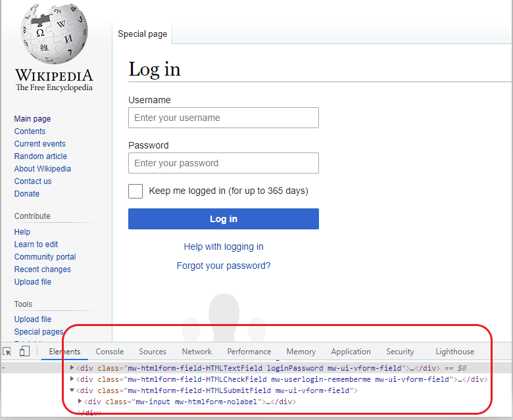Open Current events in sidebar

click(x=40, y=144)
